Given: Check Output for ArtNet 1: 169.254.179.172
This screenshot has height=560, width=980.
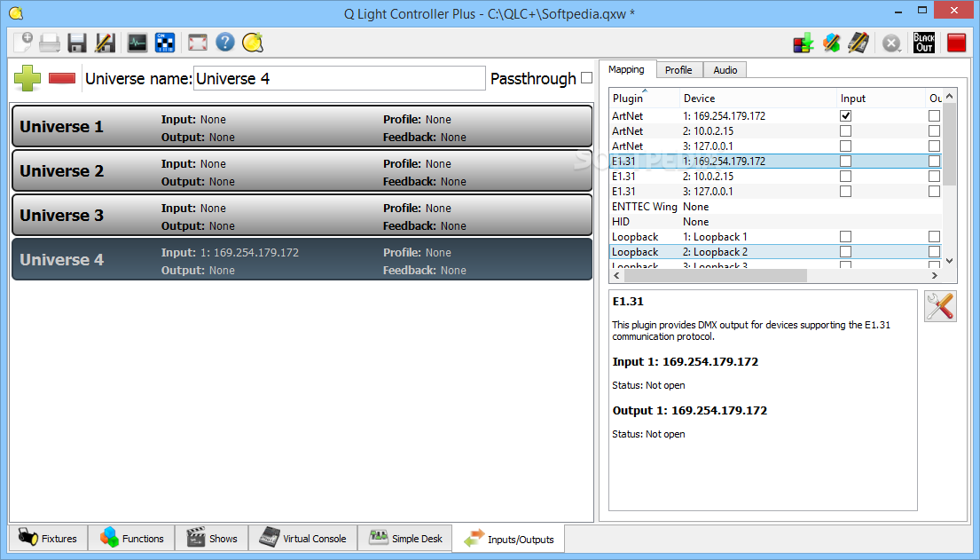Looking at the screenshot, I should [934, 115].
